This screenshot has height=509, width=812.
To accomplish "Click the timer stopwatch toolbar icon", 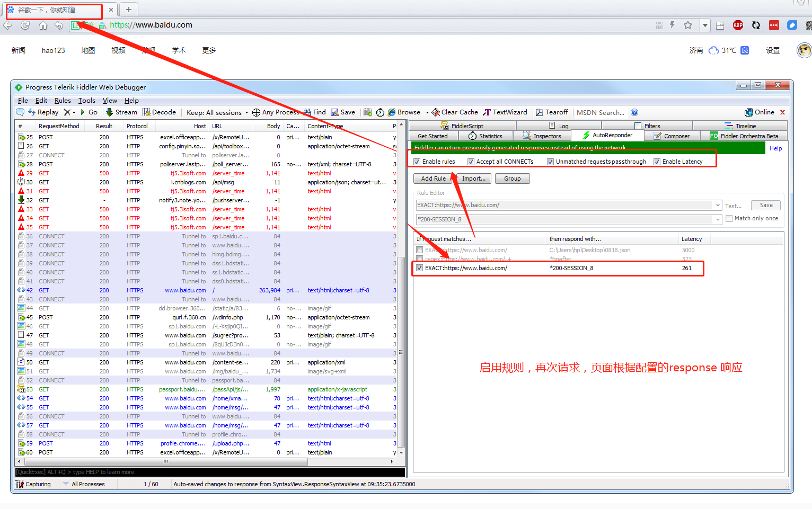I will 380,112.
